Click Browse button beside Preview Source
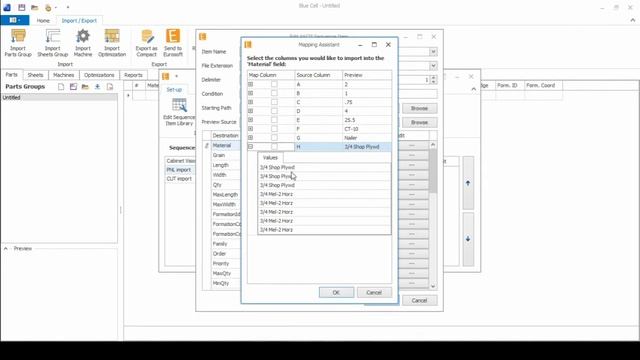The height and width of the screenshot is (360, 640). click(x=419, y=122)
